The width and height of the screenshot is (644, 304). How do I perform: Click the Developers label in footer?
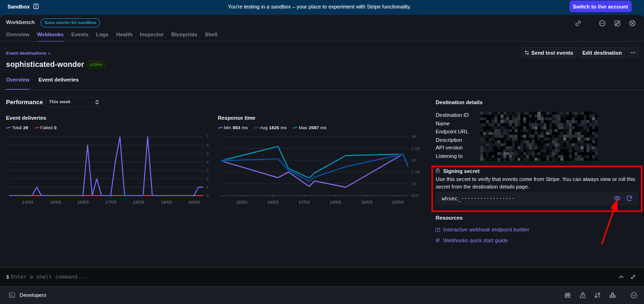(33, 295)
